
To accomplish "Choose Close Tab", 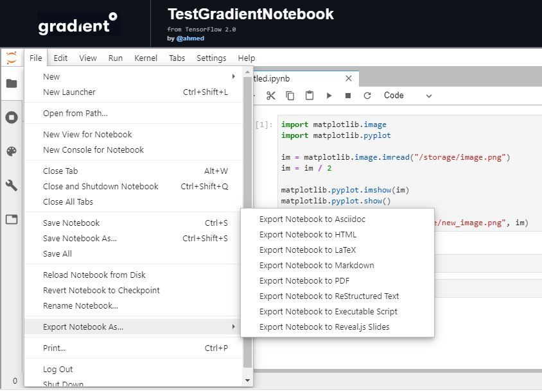I will (x=134, y=171).
